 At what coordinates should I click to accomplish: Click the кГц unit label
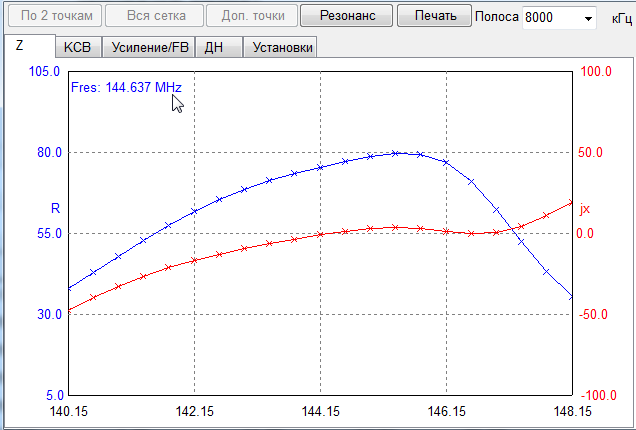(x=618, y=18)
